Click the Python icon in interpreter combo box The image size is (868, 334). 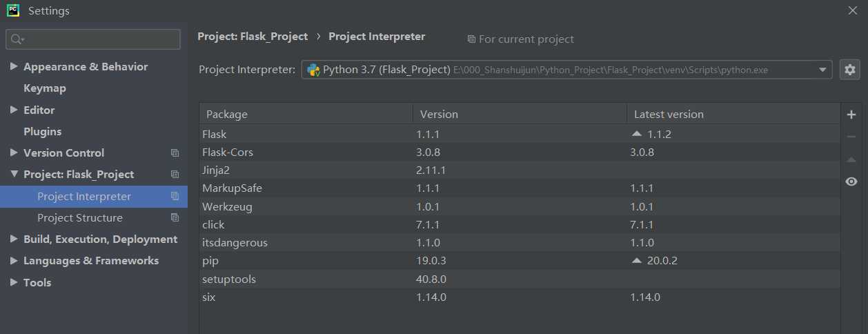pyautogui.click(x=313, y=70)
